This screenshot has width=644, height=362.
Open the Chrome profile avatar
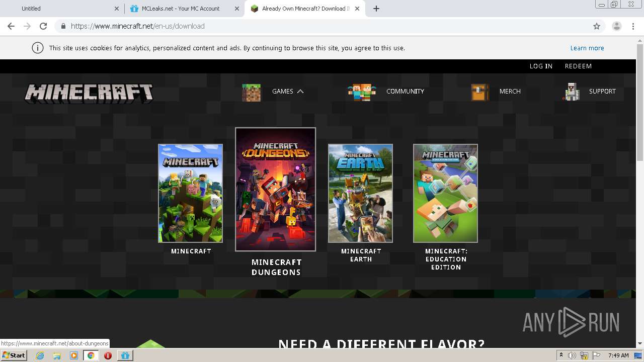click(x=617, y=26)
